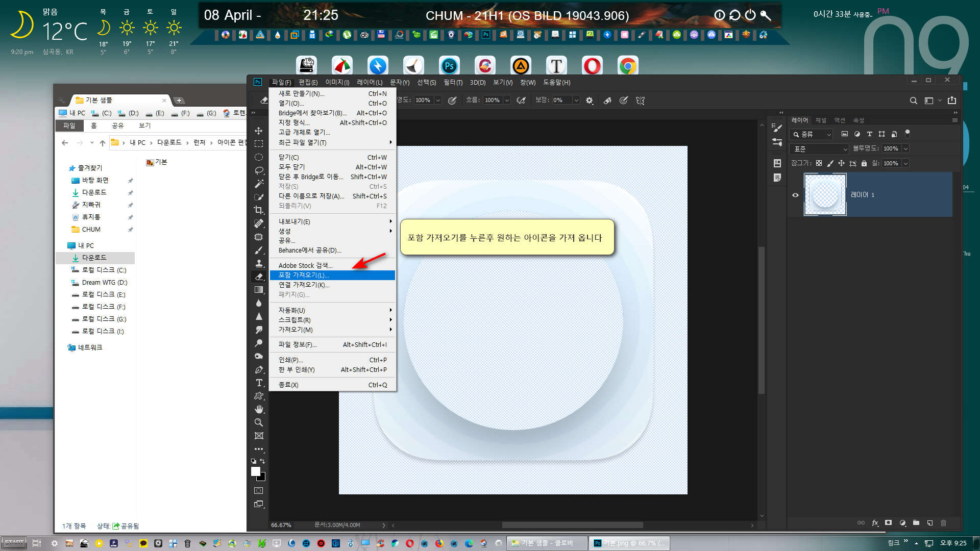Create a new layer

point(930,523)
